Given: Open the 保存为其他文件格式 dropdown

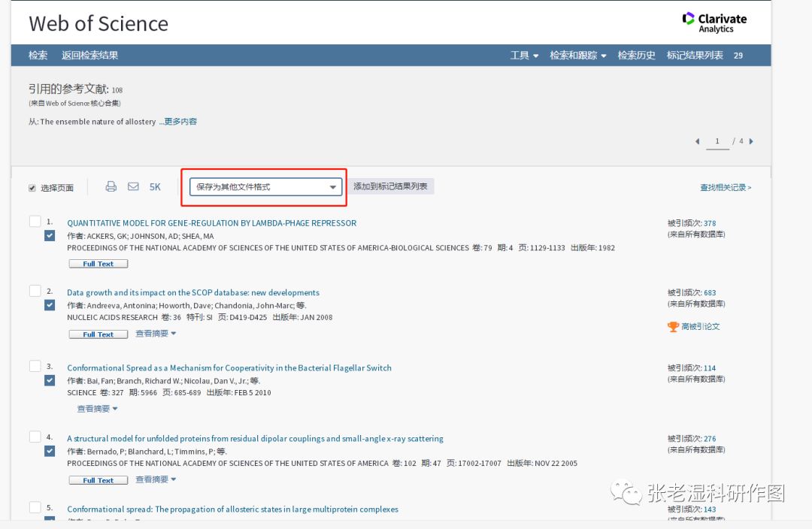Looking at the screenshot, I should coord(265,187).
